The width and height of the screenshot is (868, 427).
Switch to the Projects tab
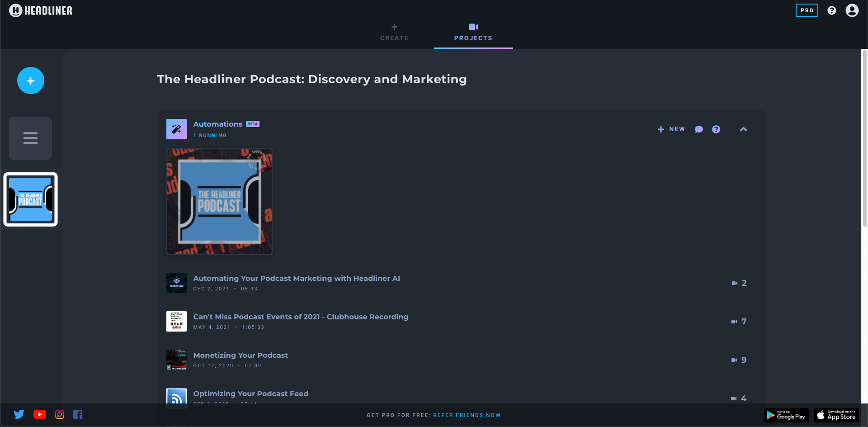(x=473, y=33)
